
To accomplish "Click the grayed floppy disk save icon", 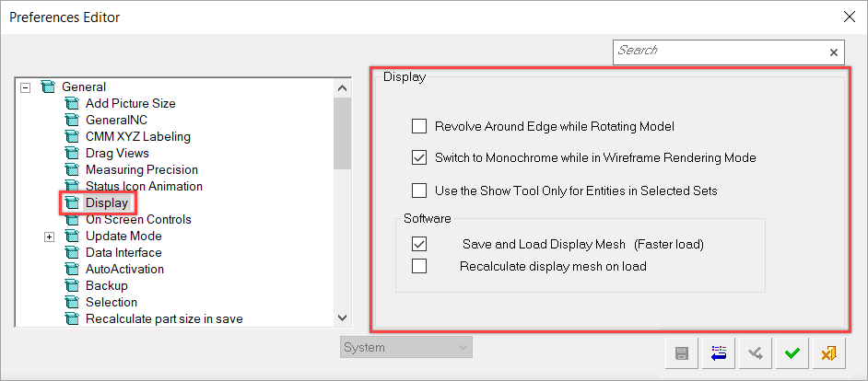I will click(683, 353).
